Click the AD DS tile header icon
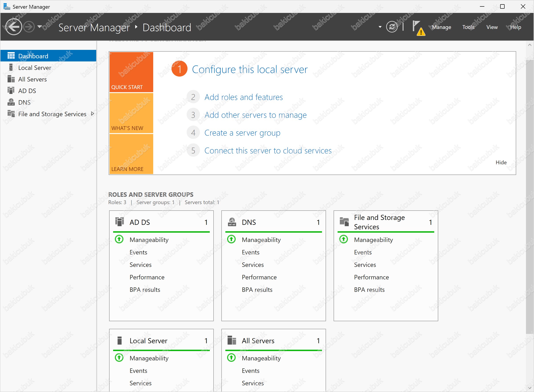The width and height of the screenshot is (534, 392). click(x=119, y=222)
